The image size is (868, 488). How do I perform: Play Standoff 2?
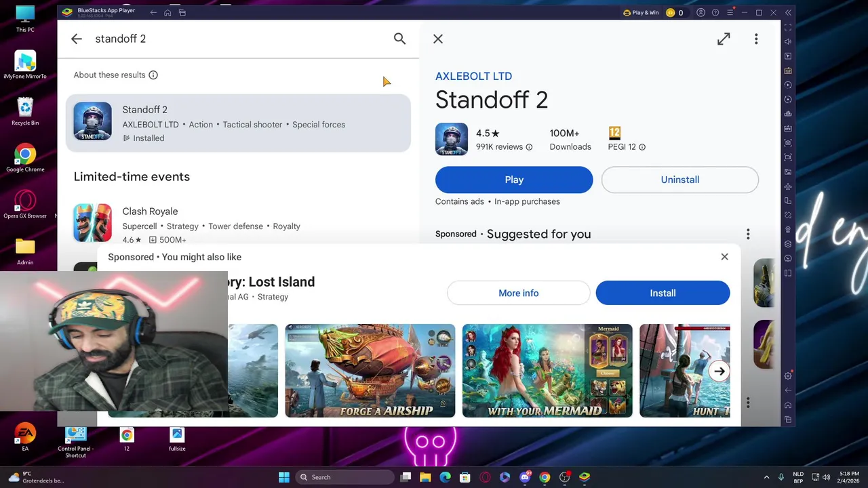[514, 180]
